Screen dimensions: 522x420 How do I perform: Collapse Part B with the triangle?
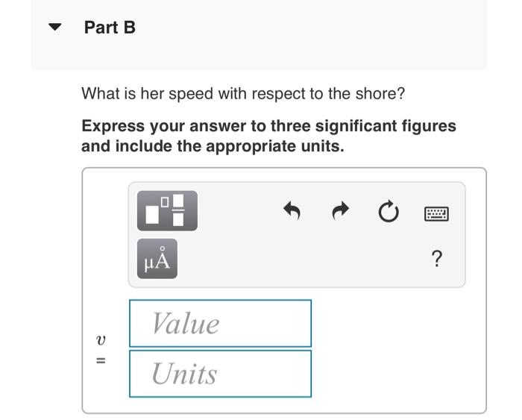(x=55, y=27)
